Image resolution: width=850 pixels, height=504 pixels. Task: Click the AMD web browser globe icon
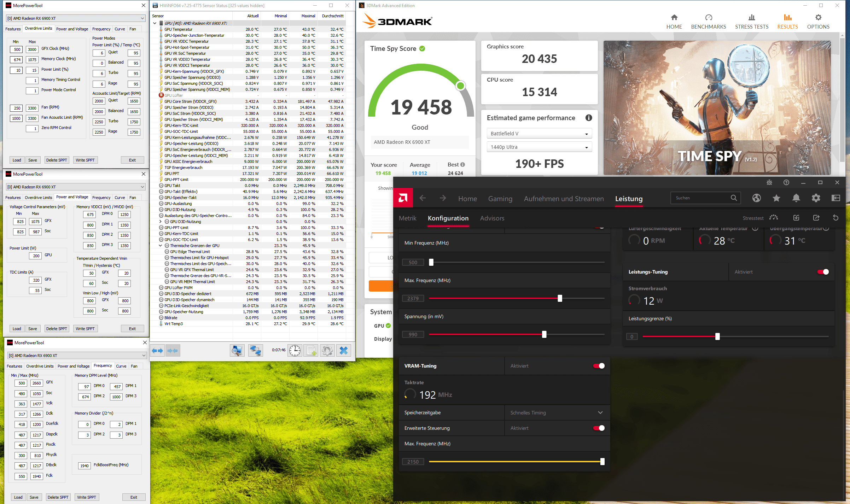coord(756,198)
